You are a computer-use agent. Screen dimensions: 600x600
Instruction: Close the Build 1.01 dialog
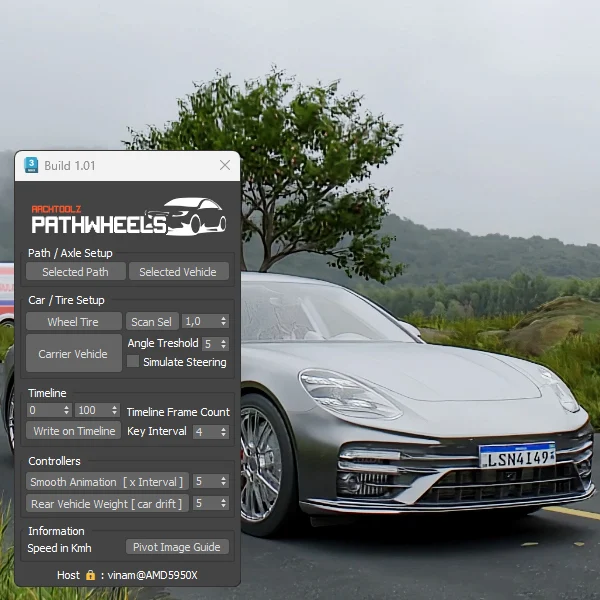[225, 165]
